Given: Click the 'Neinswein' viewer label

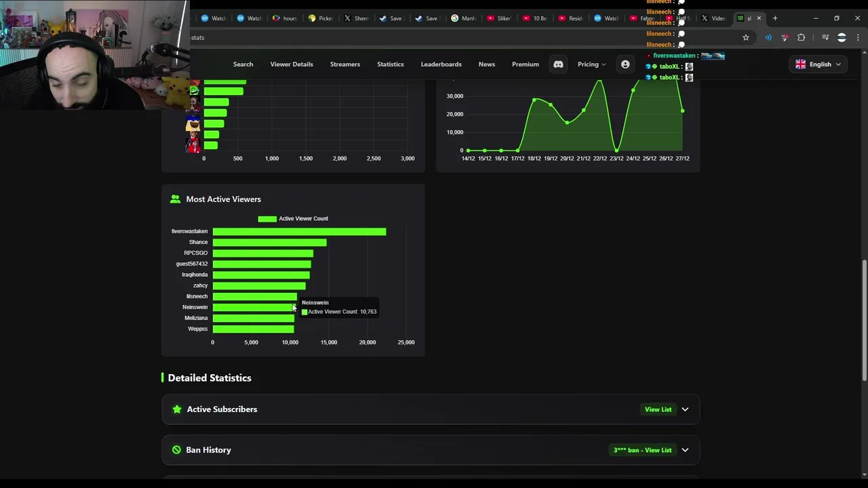Looking at the screenshot, I should point(195,308).
